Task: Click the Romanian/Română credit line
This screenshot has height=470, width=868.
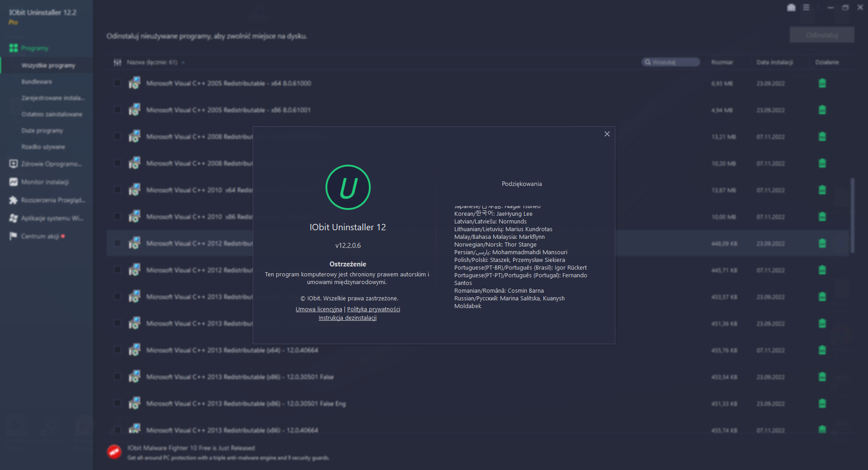Action: coord(499,291)
